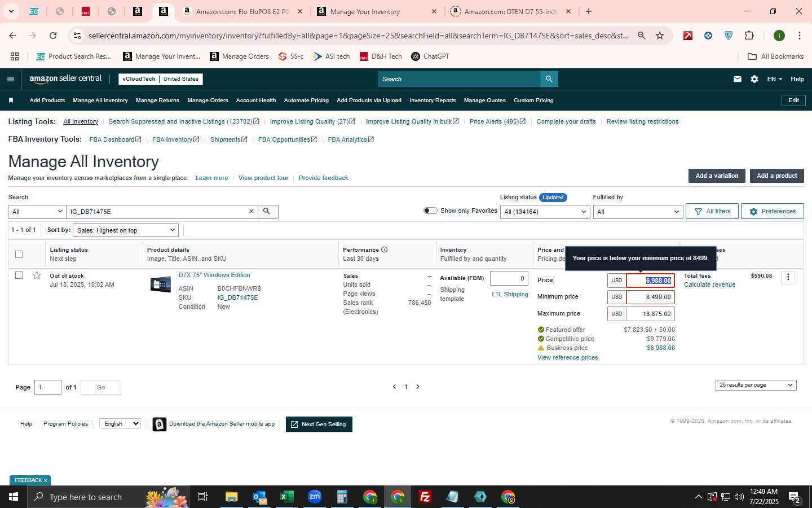Screen dimensions: 812x508
Task: Click the Add a variation button
Action: tap(717, 176)
